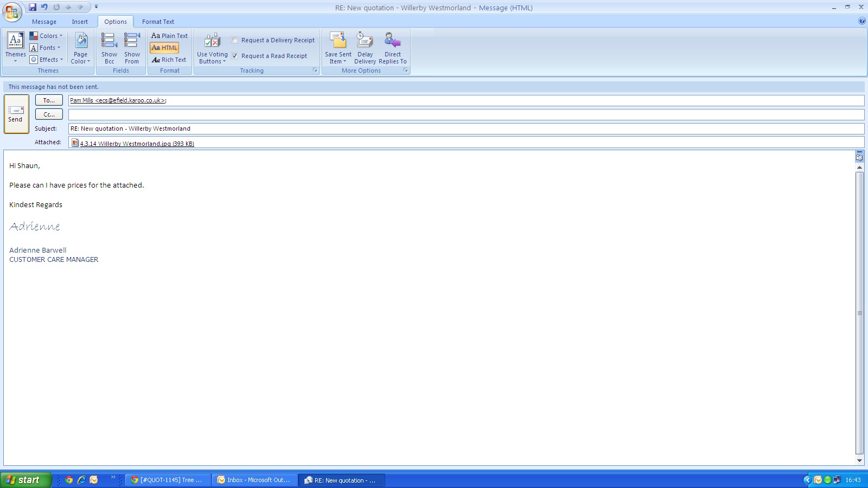Open the theme Fonts dropdown
The height and width of the screenshot is (488, 868).
click(x=45, y=48)
